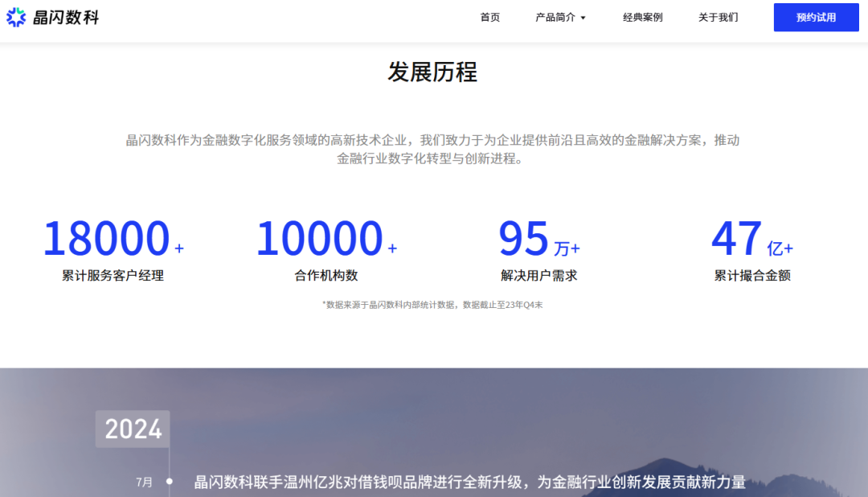Open the 关于我们 page
This screenshot has height=497, width=868.
pyautogui.click(x=718, y=17)
